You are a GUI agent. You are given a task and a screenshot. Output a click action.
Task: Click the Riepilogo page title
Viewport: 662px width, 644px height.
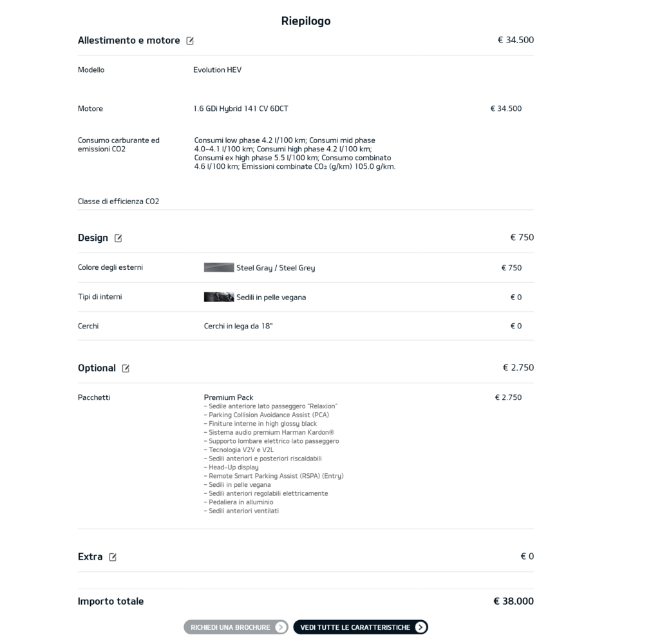click(x=306, y=21)
